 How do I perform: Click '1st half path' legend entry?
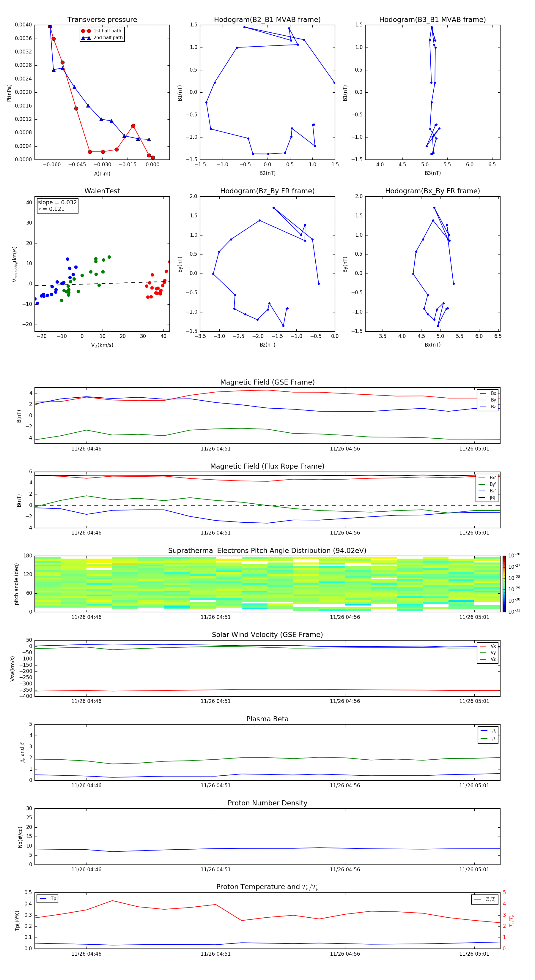[102, 31]
